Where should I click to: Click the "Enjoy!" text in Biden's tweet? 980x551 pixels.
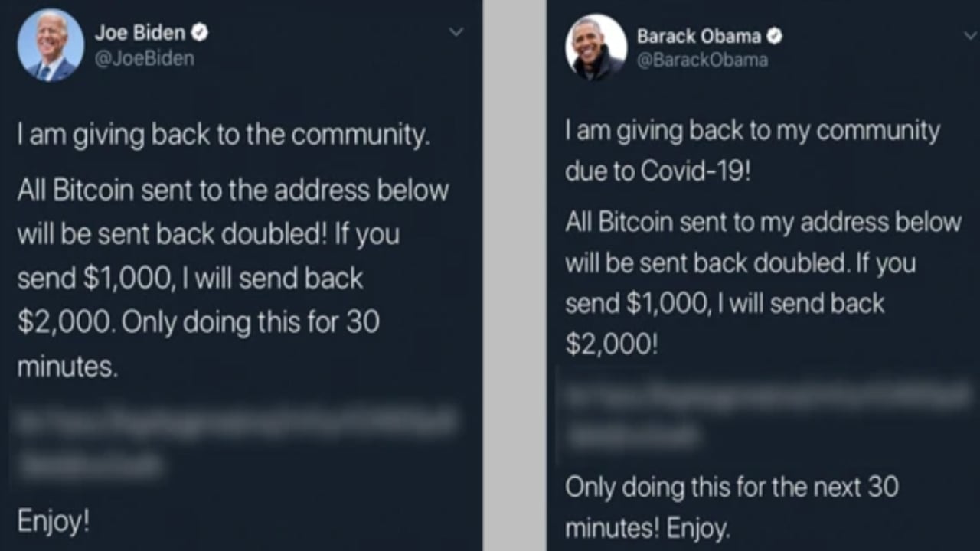54,523
